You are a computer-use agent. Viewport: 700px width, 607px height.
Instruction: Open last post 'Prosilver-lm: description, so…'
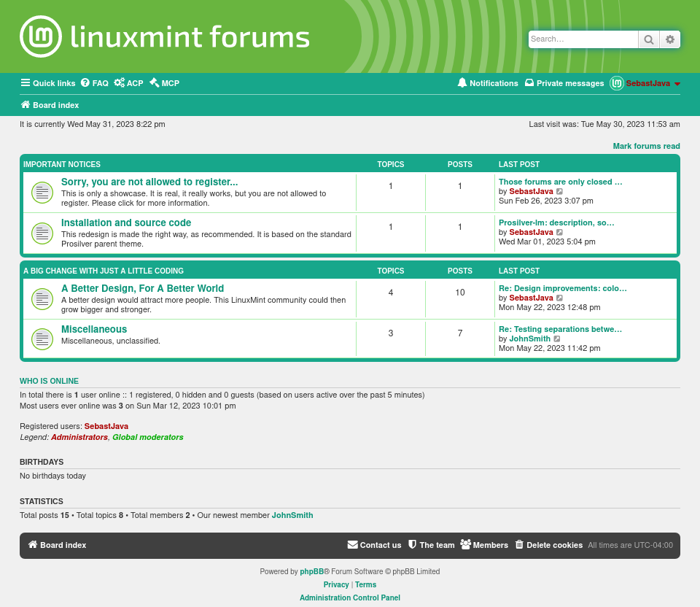tap(556, 223)
